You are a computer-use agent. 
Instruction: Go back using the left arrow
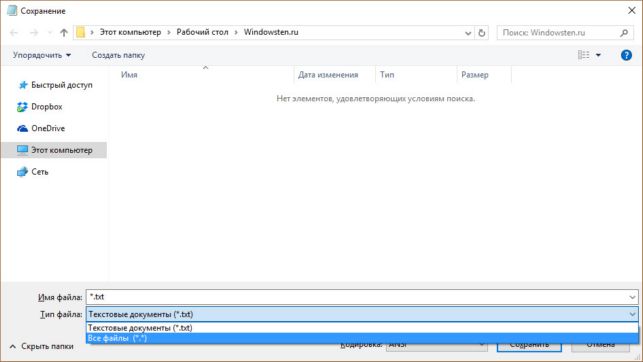tap(14, 33)
